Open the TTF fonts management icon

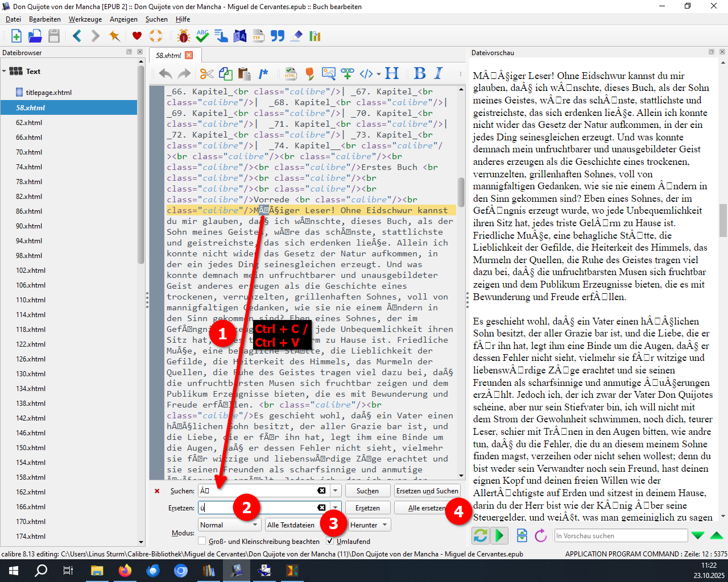259,36
